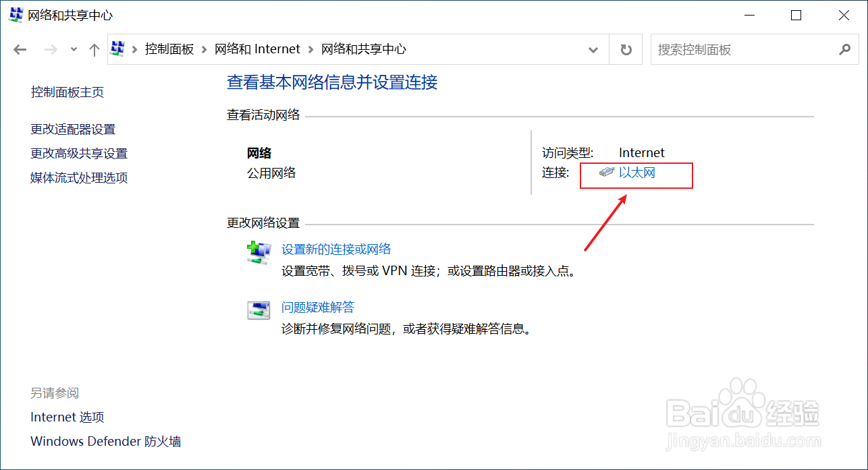Viewport: 868px width, 470px height.
Task: Open the recent locations dropdown arrow
Action: tap(73, 49)
